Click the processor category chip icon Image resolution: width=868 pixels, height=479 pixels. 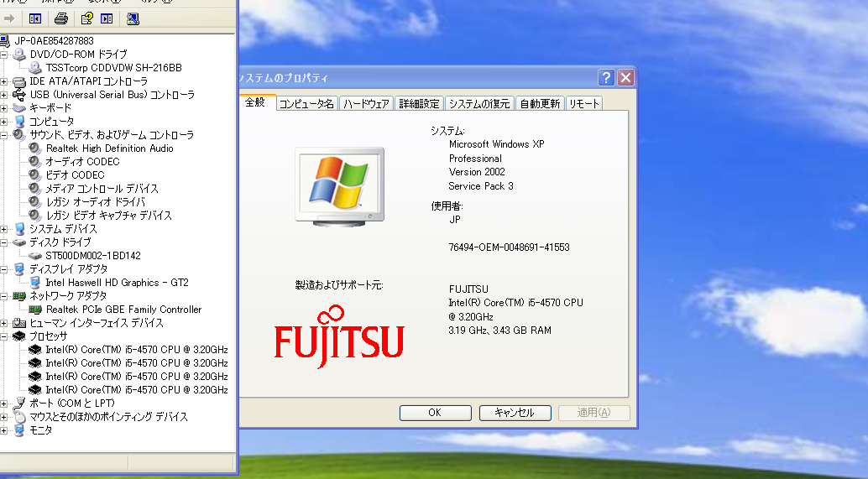19,336
